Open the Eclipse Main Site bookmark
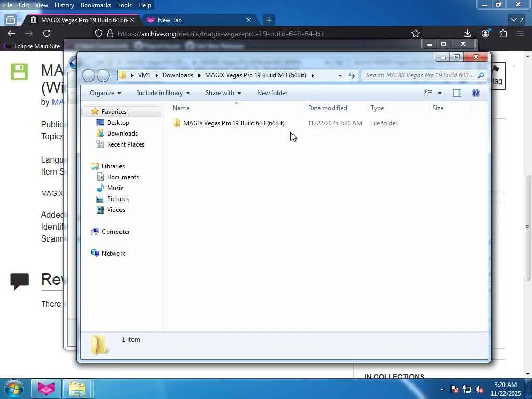Screen dimensions: 532x399 pyautogui.click(x=32, y=46)
